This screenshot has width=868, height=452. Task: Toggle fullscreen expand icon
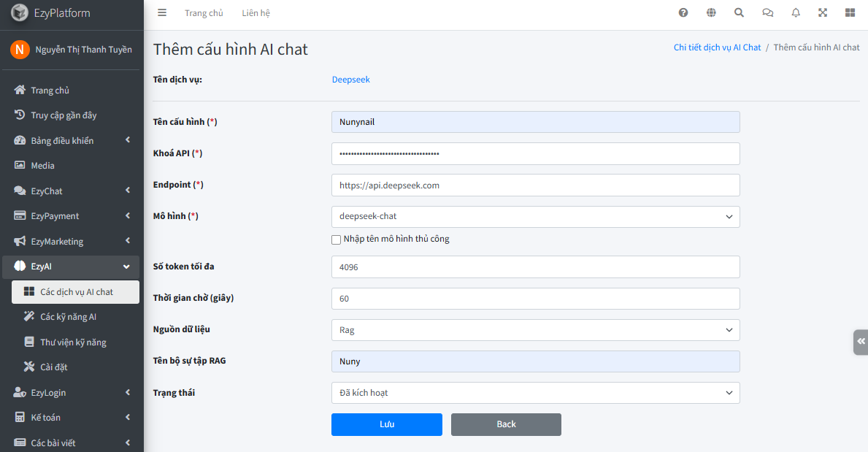click(x=823, y=12)
